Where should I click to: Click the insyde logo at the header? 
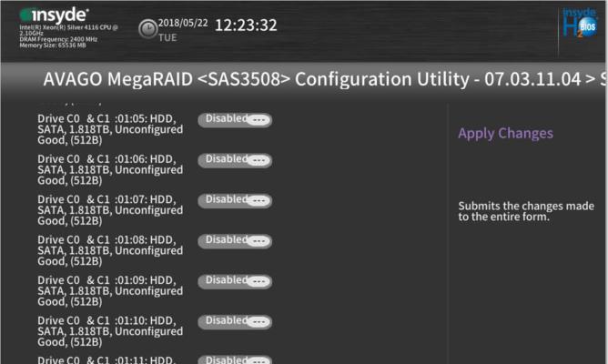[x=55, y=15]
